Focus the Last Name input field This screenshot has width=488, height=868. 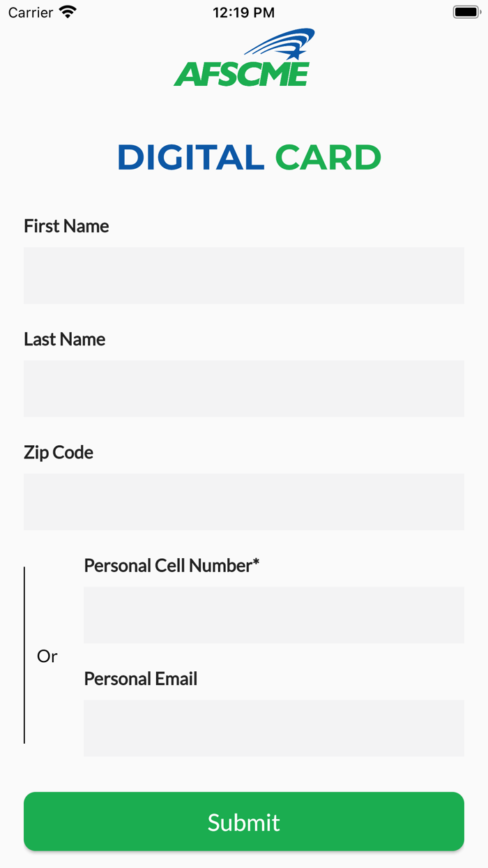(x=244, y=389)
